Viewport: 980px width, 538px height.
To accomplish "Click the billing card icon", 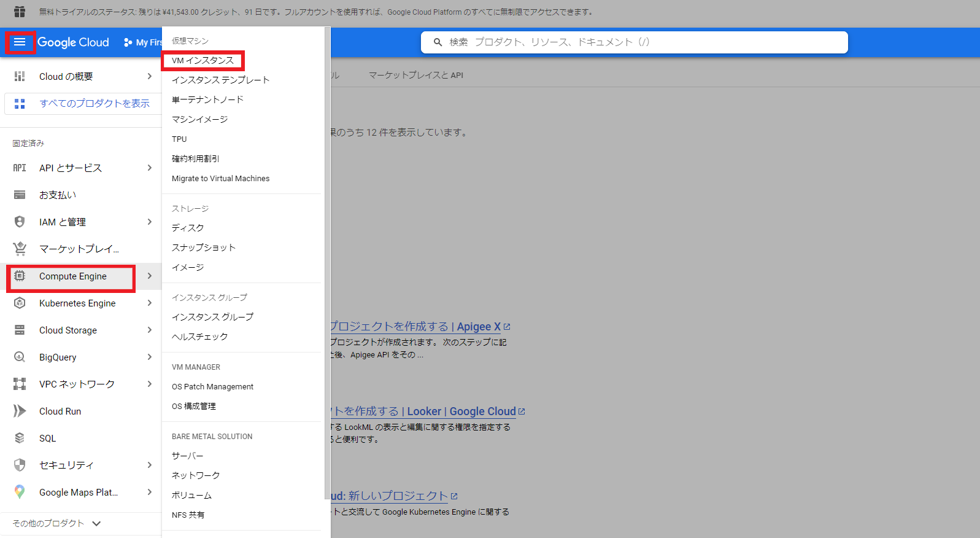I will 20,195.
